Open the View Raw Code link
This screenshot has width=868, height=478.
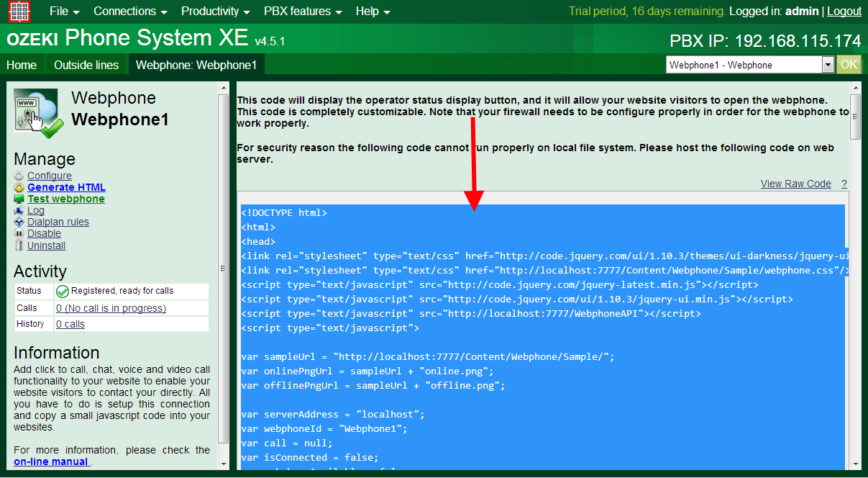795,184
